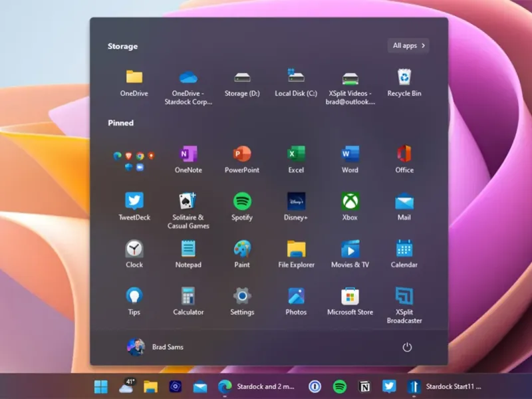Image resolution: width=532 pixels, height=399 pixels.
Task: Open the Storage (D:) drive
Action: tap(242, 83)
